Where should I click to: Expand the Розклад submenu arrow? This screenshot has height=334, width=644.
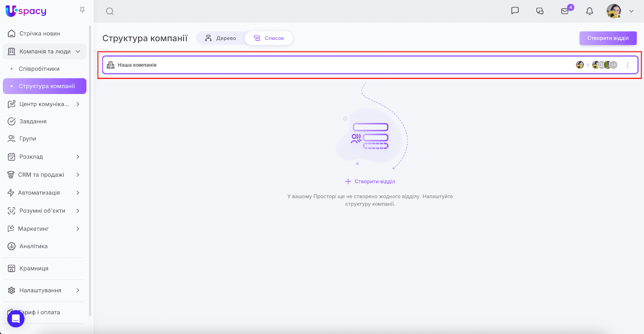point(78,157)
